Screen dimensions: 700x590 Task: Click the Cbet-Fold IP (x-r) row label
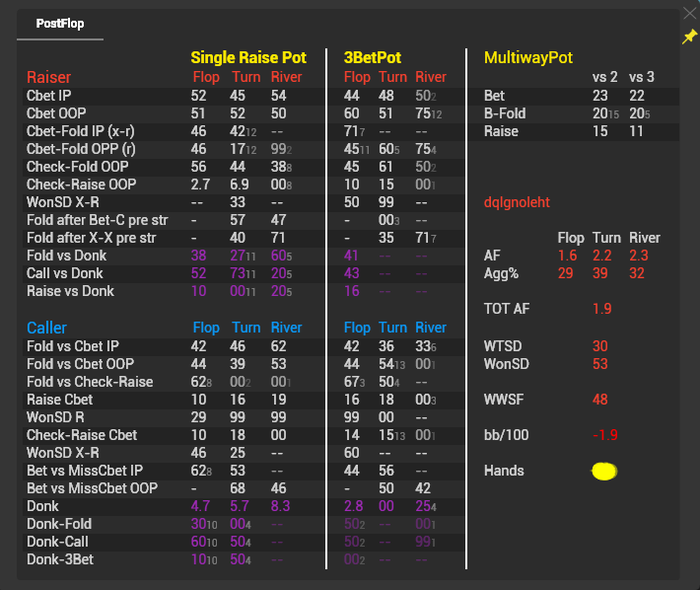click(x=80, y=131)
